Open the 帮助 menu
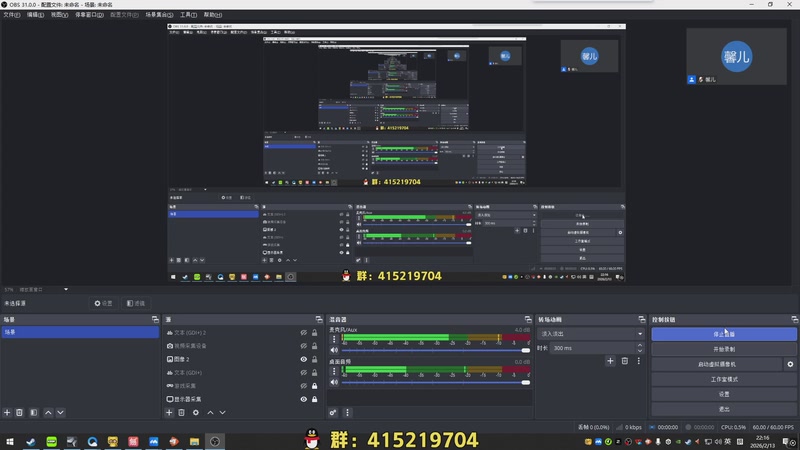Screen dimensions: 800x450 coord(213,15)
